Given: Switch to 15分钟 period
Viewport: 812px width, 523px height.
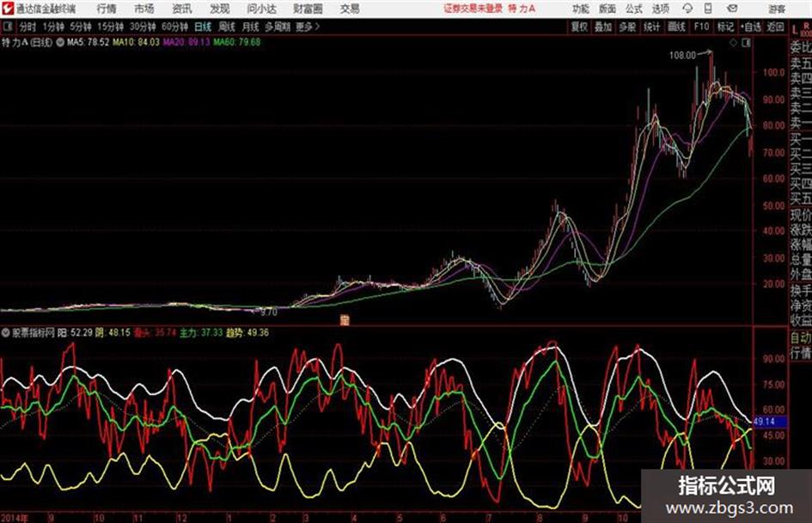Looking at the screenshot, I should pyautogui.click(x=111, y=27).
